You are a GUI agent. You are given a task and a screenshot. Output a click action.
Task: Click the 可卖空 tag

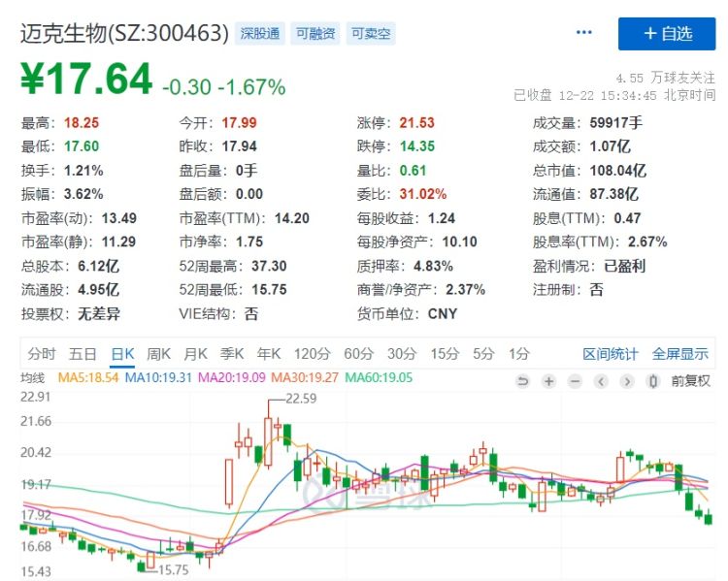click(371, 34)
